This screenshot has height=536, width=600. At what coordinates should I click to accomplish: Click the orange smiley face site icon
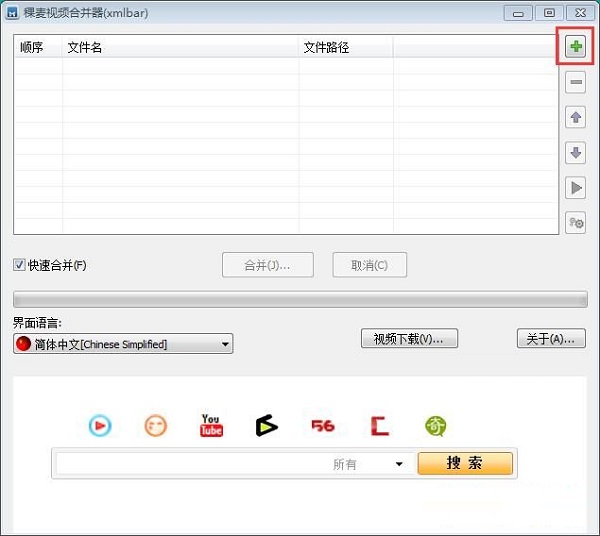tap(156, 425)
